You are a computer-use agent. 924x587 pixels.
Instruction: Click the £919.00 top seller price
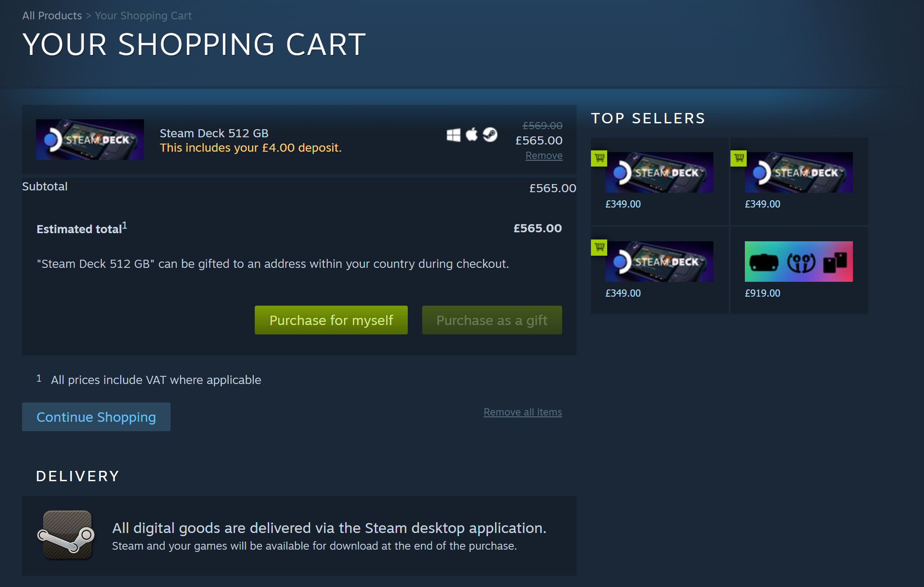pyautogui.click(x=762, y=293)
